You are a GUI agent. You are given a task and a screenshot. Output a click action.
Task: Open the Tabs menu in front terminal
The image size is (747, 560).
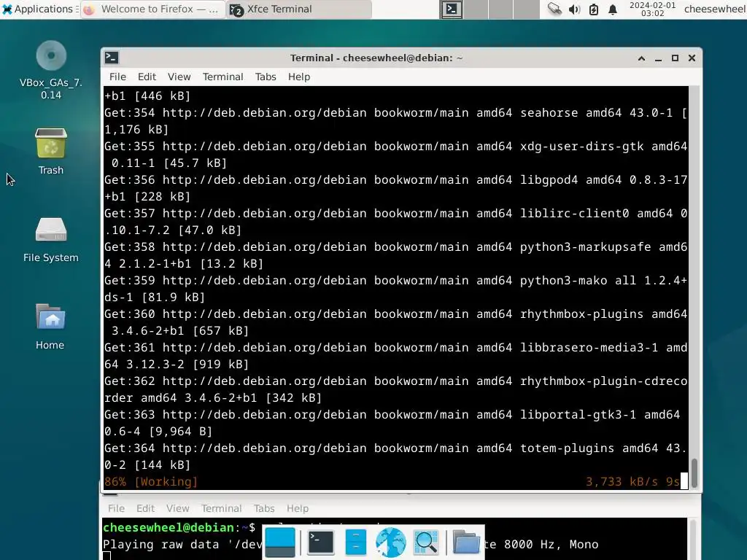tap(266, 77)
